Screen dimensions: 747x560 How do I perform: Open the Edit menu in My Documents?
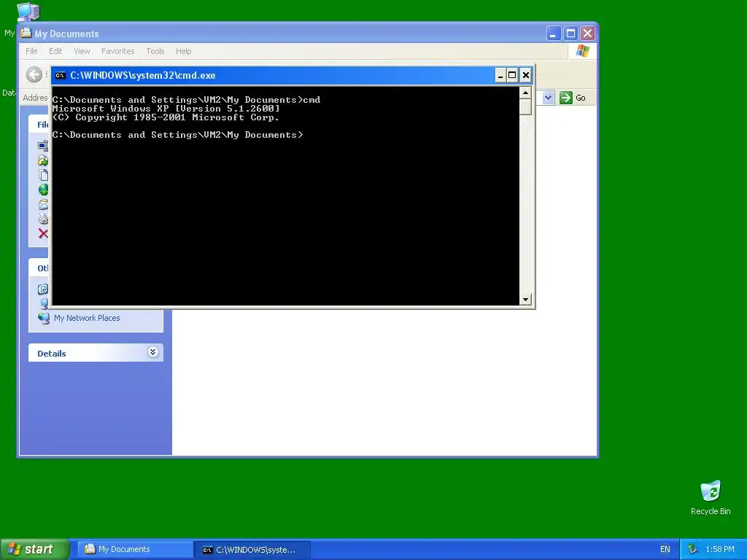(55, 51)
